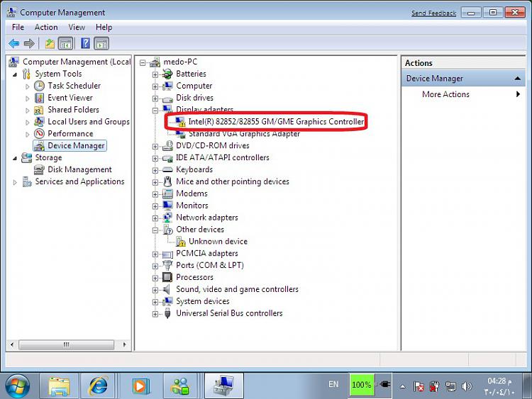The image size is (532, 399).
Task: Click the Mice and other pointing devices icon
Action: [x=167, y=181]
